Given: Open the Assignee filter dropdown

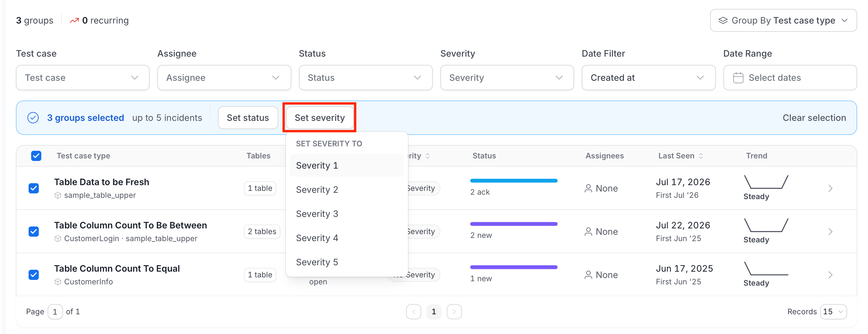Looking at the screenshot, I should (x=224, y=78).
